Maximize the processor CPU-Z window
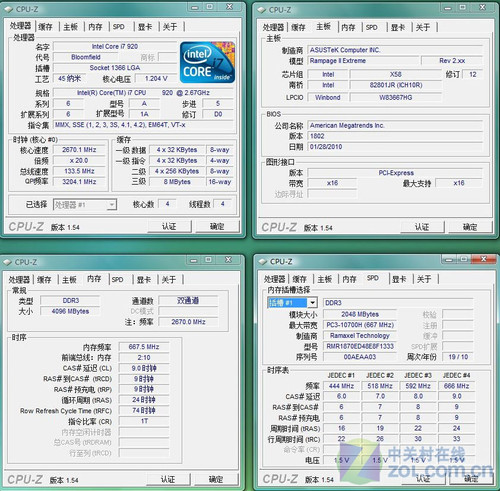This screenshot has height=491, width=500. click(209, 7)
